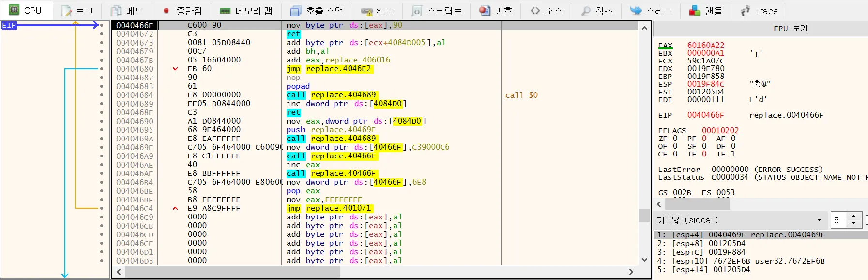The height and width of the screenshot is (280, 868).
Task: Click the FPU 보기 button
Action: coord(790,29)
